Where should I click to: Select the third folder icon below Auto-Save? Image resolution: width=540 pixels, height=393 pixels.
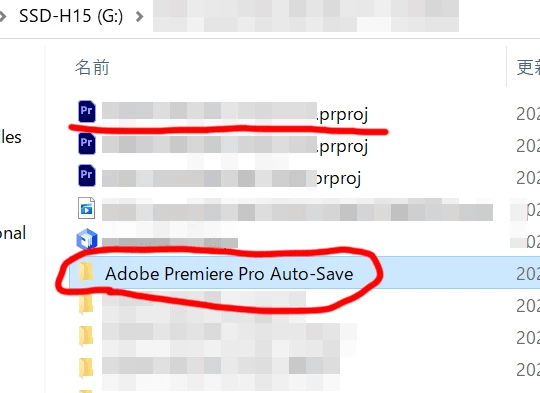tap(86, 368)
